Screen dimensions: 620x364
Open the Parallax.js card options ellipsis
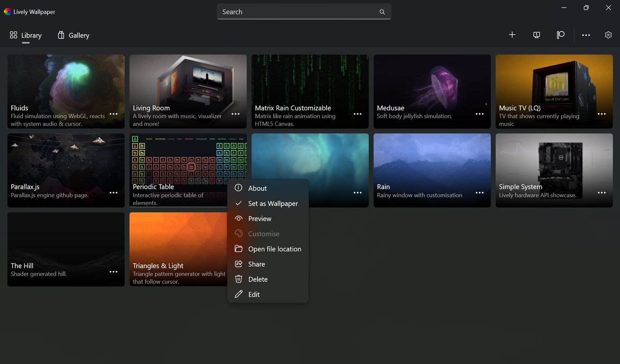tap(114, 193)
